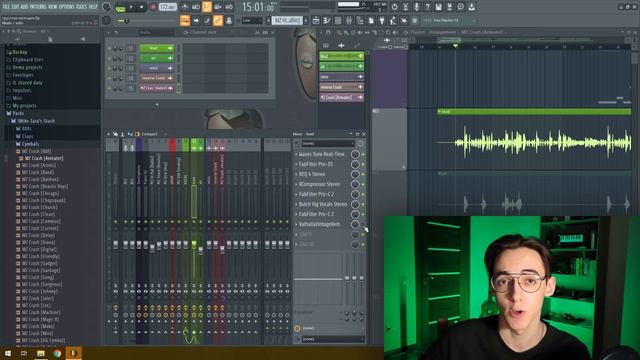This screenshot has height=360, width=640.
Task: Open the VIEW menu
Action: pos(53,7)
